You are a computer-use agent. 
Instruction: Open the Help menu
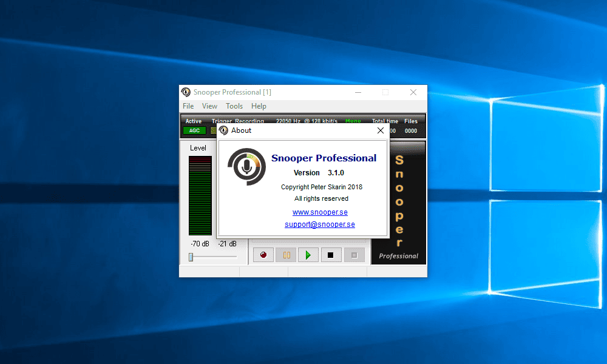259,106
